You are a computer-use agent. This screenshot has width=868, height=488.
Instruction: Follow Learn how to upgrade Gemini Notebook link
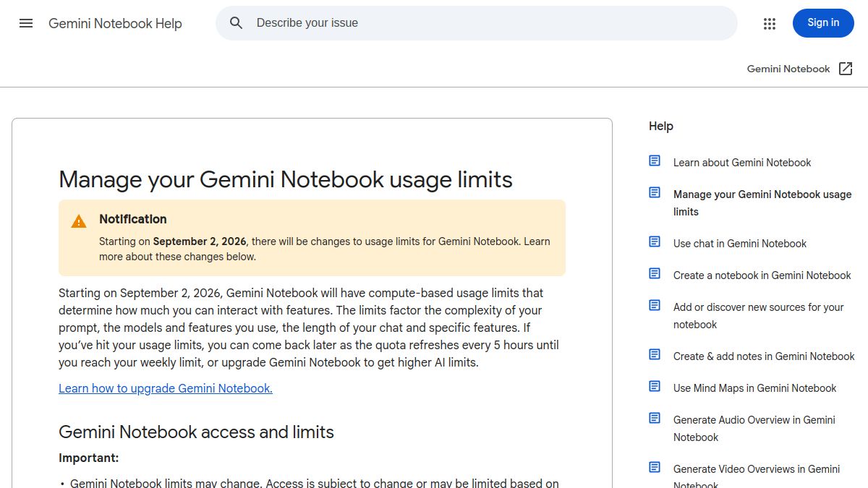166,388
